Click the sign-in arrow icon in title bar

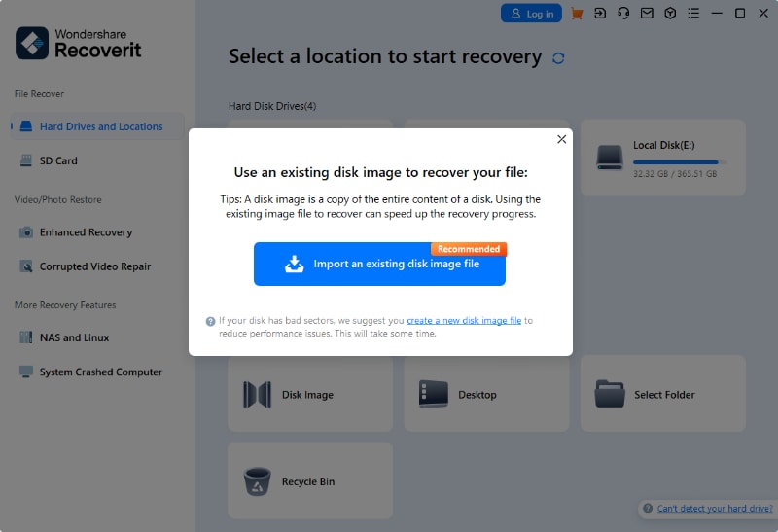[x=600, y=14]
